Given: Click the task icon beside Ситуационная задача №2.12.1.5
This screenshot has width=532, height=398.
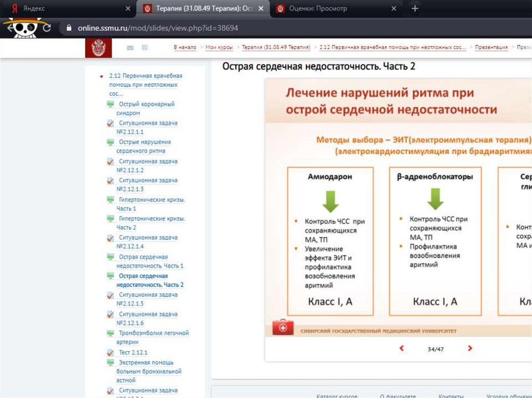Looking at the screenshot, I should coord(110,295).
